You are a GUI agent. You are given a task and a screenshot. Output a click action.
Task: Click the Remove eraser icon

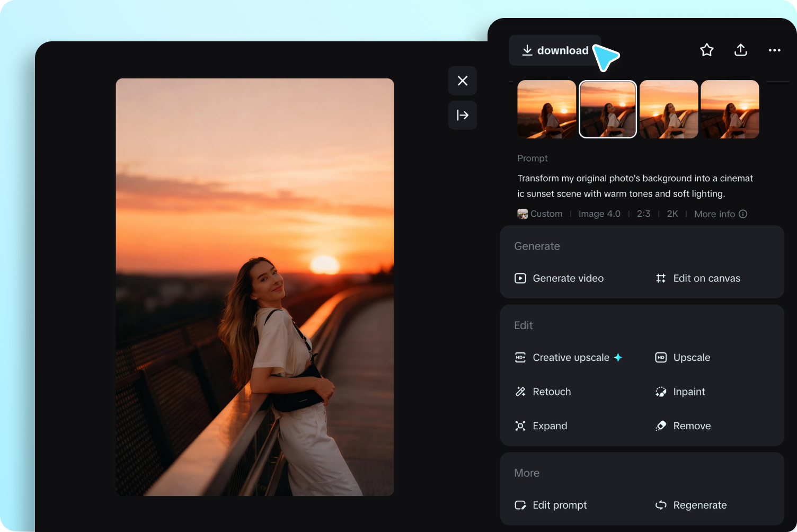pos(661,426)
